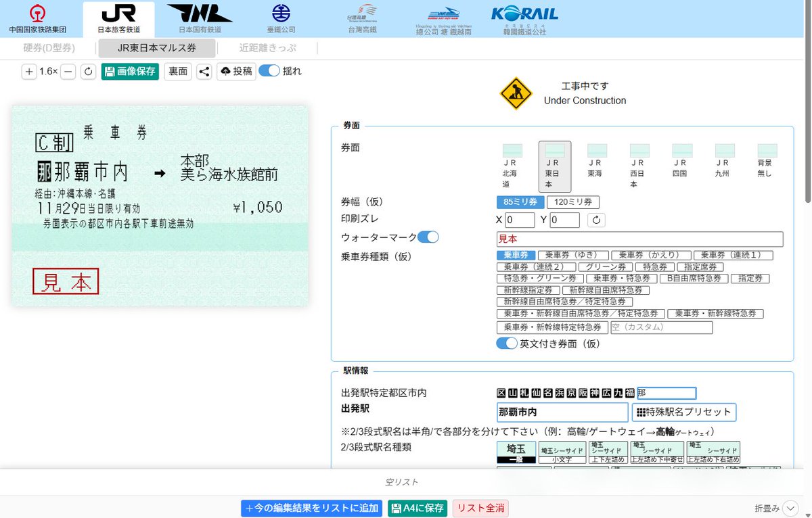Switch to the JR東日本マルス券 tab
Image resolution: width=812 pixels, height=518 pixels.
tap(157, 48)
